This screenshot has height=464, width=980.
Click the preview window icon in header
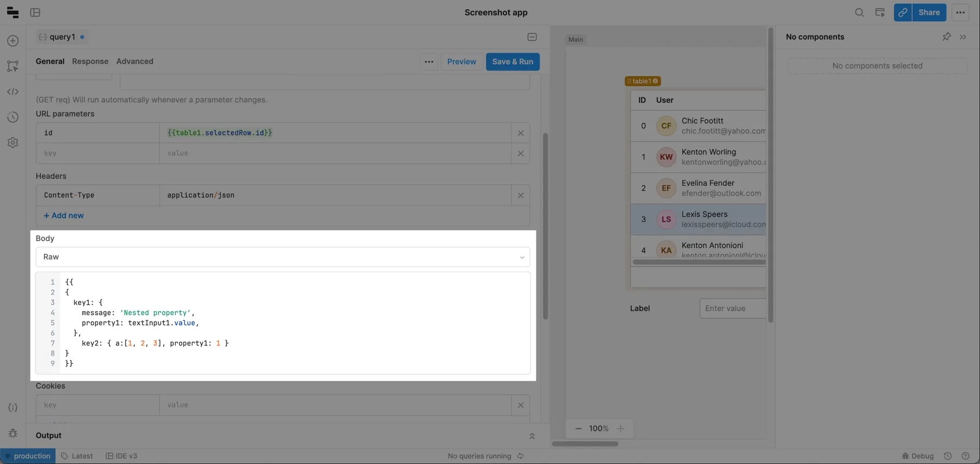pos(880,12)
